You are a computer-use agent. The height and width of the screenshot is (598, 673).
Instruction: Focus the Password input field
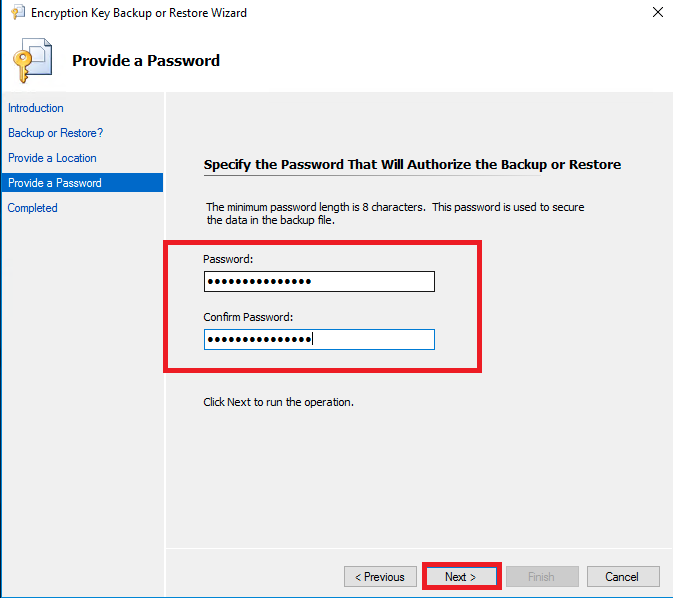pyautogui.click(x=319, y=281)
